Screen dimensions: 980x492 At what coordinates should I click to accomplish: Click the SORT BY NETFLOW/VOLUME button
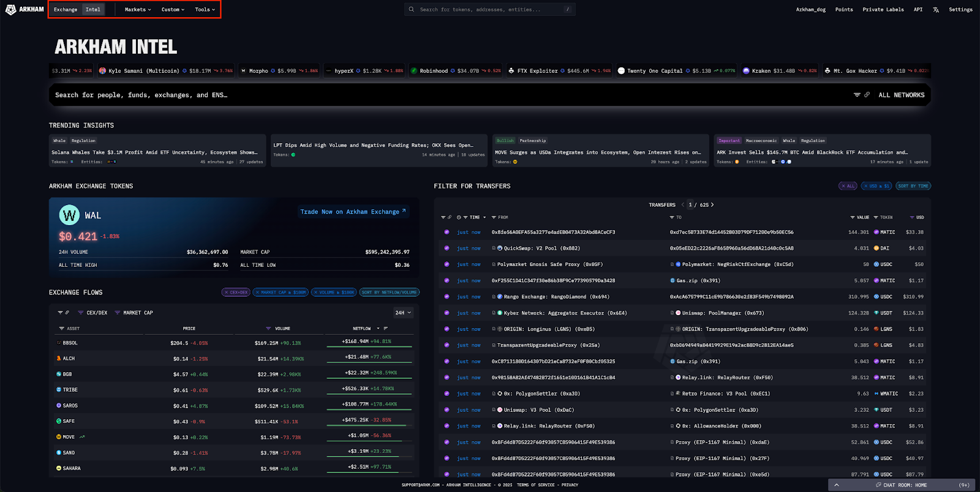point(389,293)
